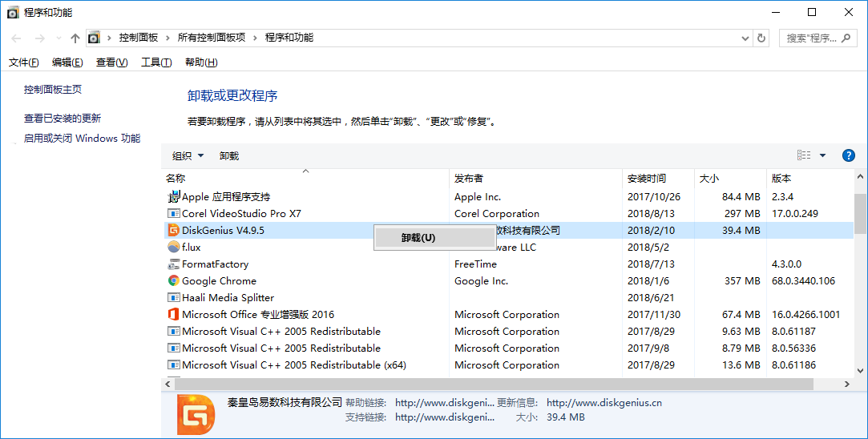This screenshot has width=868, height=439.
Task: Click the 卸载 toolbar button
Action: coord(229,156)
